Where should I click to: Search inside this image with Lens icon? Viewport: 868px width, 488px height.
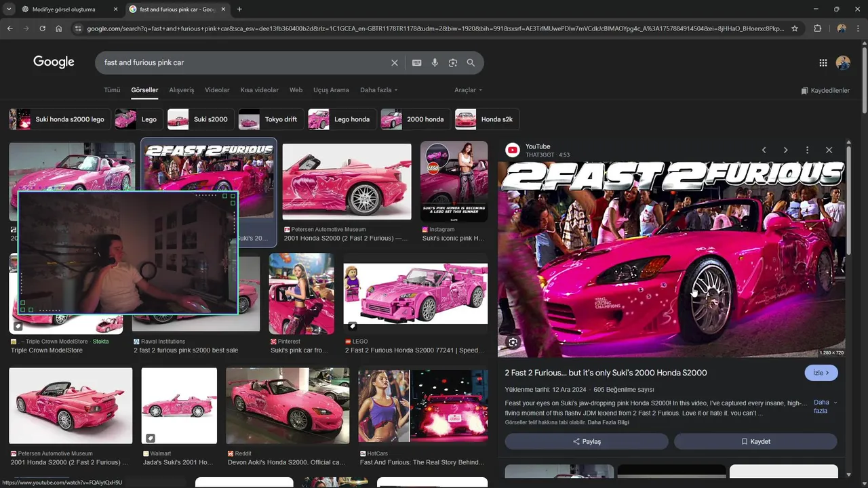pos(513,342)
